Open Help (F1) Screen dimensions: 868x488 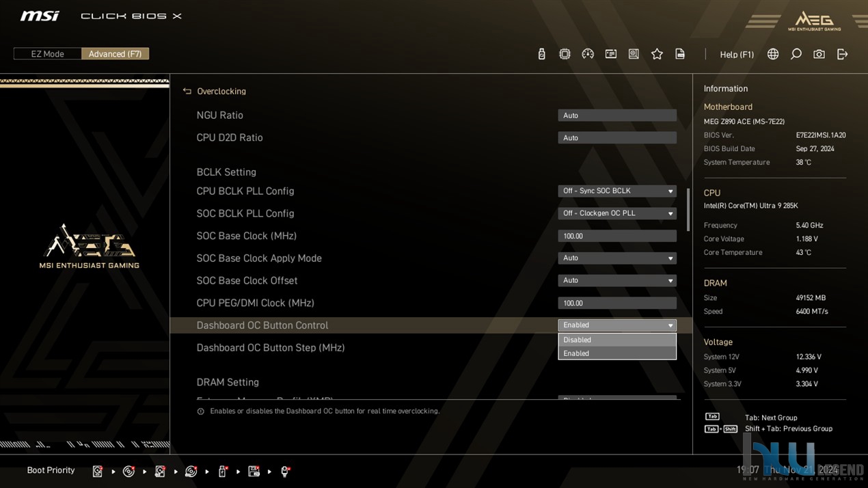(x=737, y=55)
